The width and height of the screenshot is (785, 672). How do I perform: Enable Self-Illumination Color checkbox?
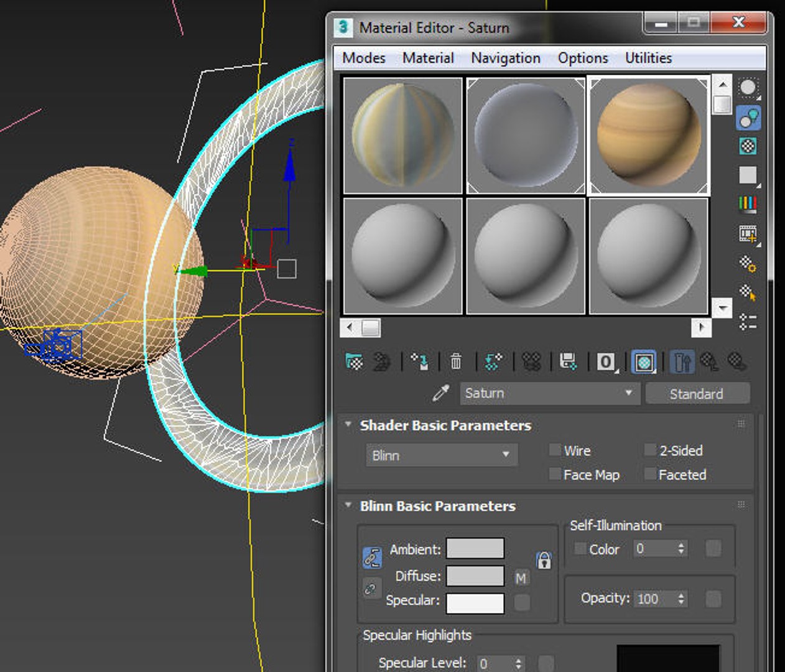[580, 549]
